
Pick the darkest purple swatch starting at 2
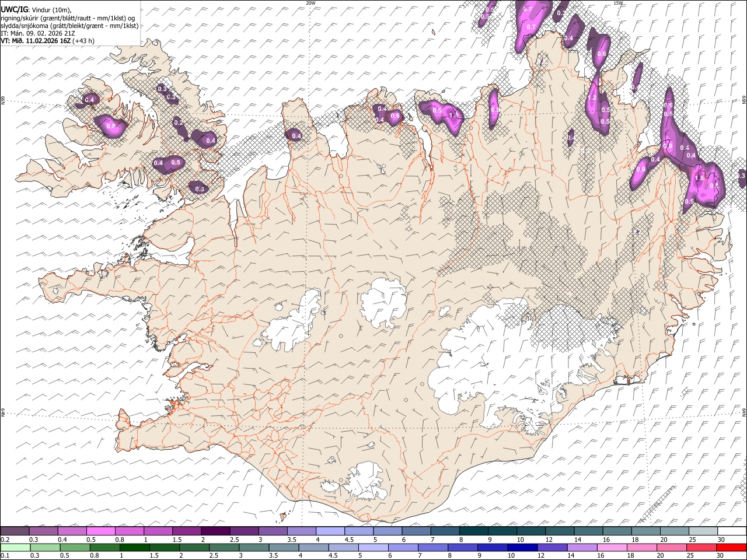215,531
